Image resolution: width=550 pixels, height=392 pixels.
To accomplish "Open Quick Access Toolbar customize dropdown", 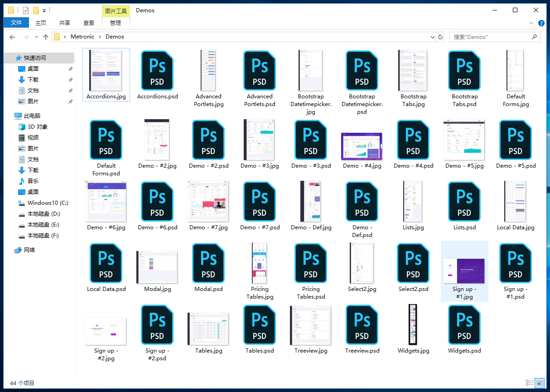I will click(44, 10).
